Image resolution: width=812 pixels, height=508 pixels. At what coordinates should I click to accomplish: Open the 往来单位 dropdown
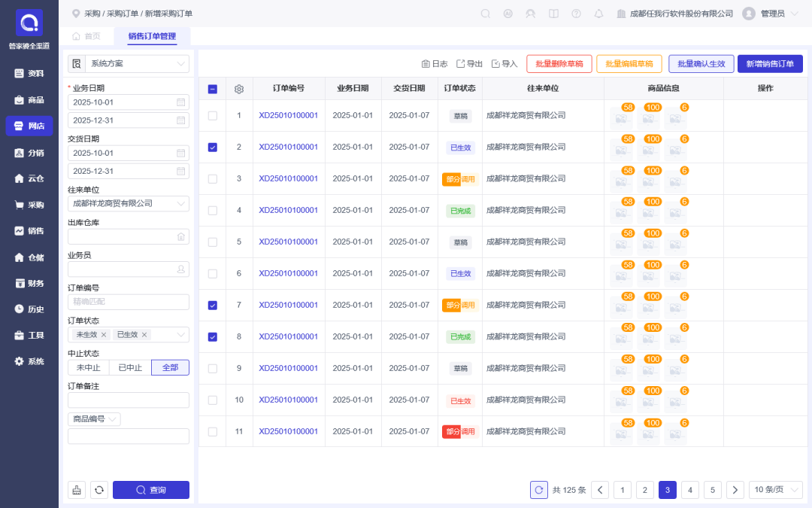tap(129, 203)
